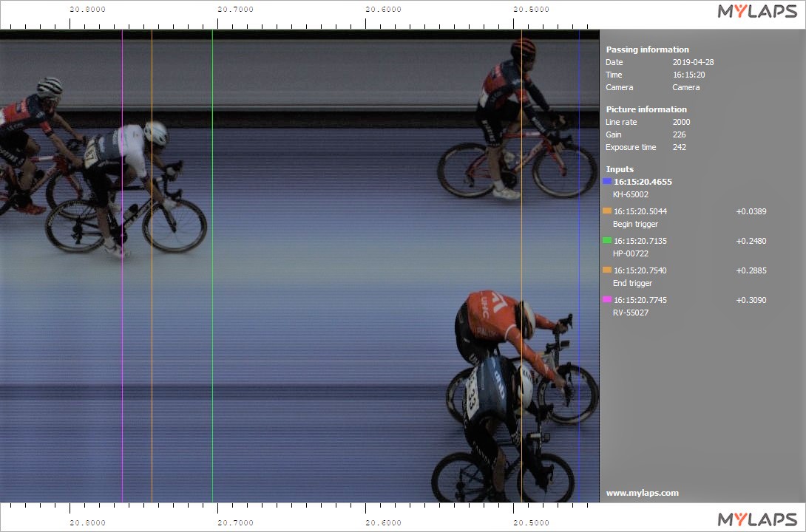Click the green HP-00722 color swatch
This screenshot has width=806, height=532.
607,240
